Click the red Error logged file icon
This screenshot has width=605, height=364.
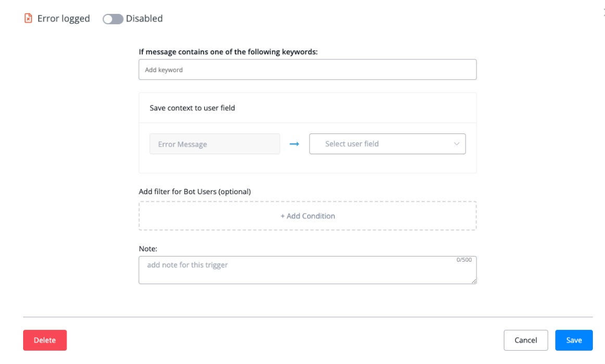click(x=28, y=18)
